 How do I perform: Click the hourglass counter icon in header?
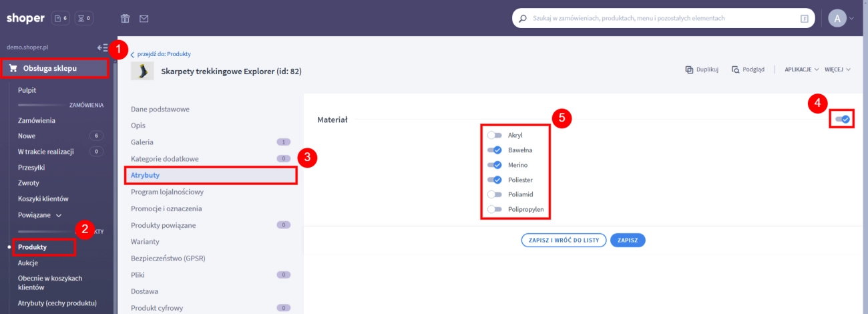(84, 18)
